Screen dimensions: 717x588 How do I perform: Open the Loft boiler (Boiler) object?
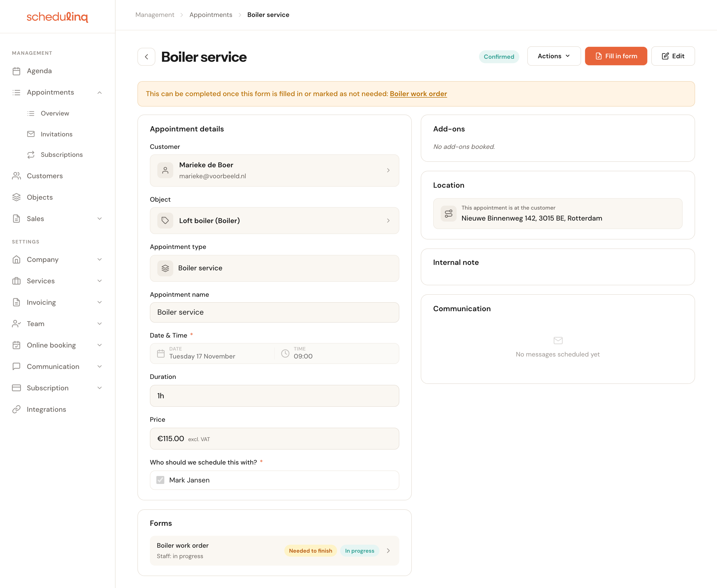(274, 221)
